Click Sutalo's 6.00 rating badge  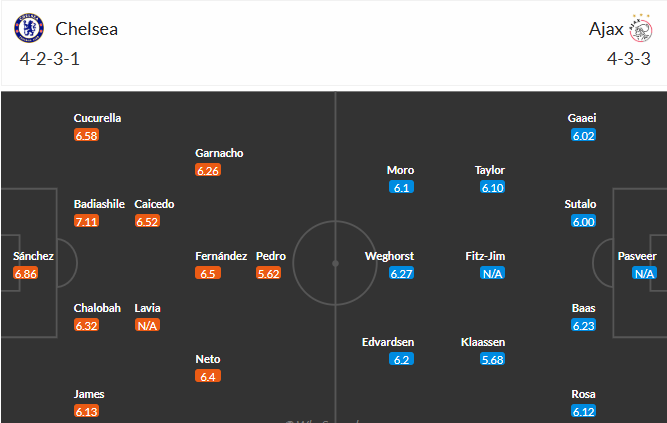tap(584, 221)
